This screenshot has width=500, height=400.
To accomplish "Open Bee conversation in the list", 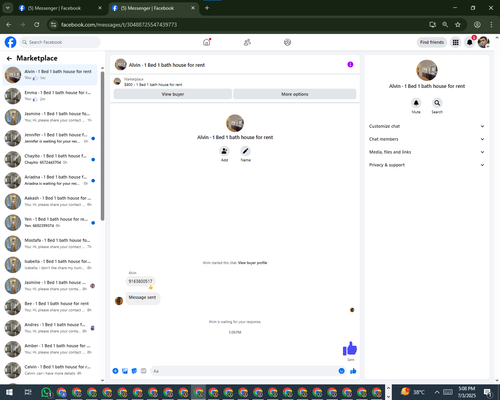I will pos(50,307).
